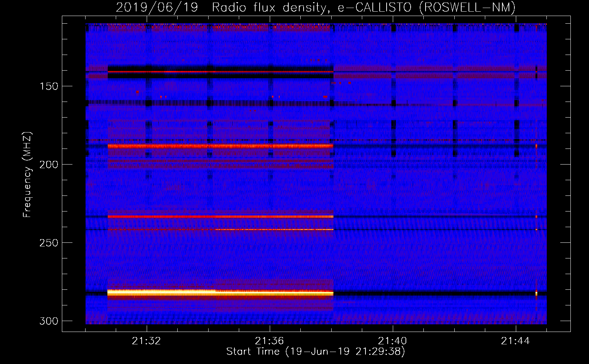
Task: Click the red emission band near 233 MHz
Action: click(x=220, y=217)
